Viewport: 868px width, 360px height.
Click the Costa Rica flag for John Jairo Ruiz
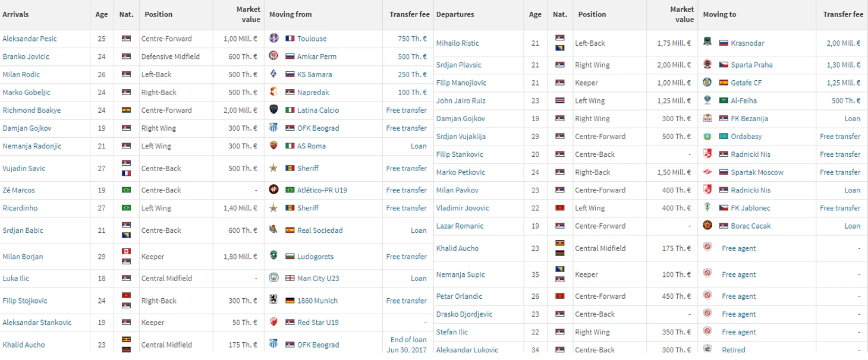point(559,101)
